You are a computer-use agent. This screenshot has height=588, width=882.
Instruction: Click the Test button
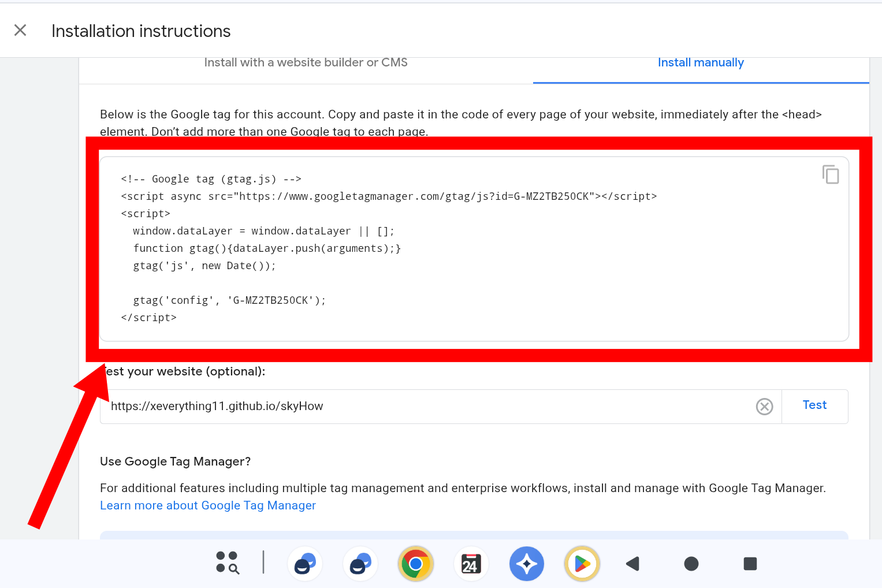(814, 405)
